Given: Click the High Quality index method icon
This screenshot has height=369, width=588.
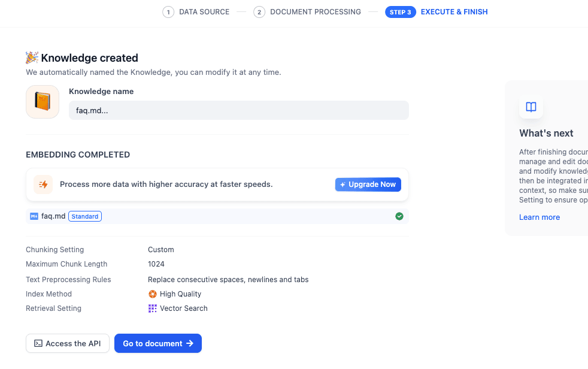Looking at the screenshot, I should (151, 294).
